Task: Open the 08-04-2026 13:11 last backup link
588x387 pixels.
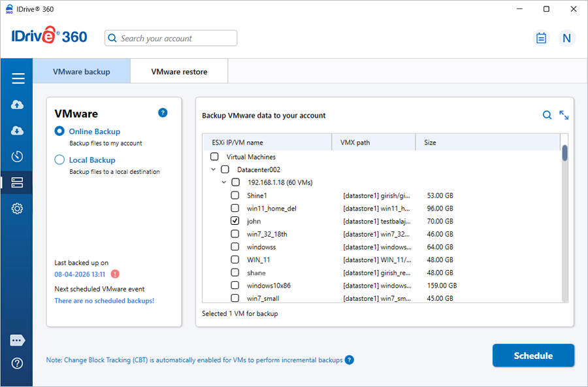Action: (80, 275)
